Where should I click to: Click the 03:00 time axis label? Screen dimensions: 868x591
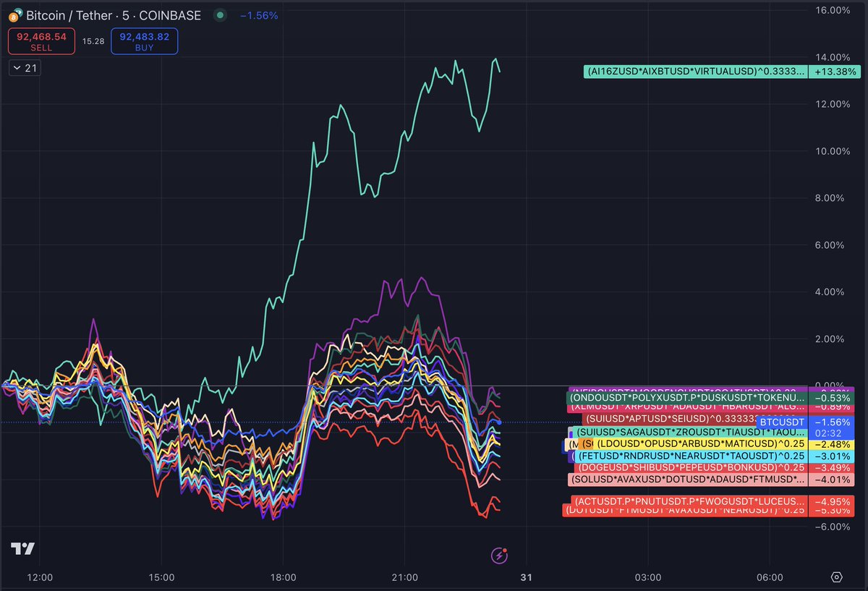pyautogui.click(x=648, y=577)
